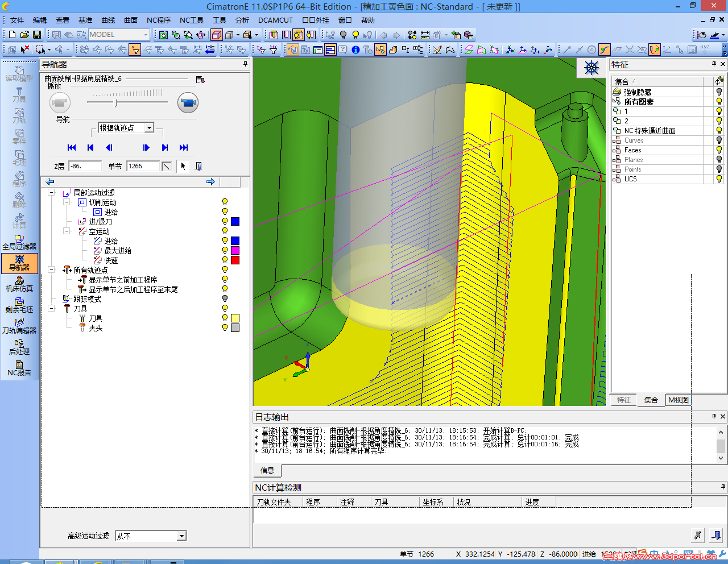Screen dimensions: 728x564
Task: Open 后处理 post-processing
Action: coord(19,347)
